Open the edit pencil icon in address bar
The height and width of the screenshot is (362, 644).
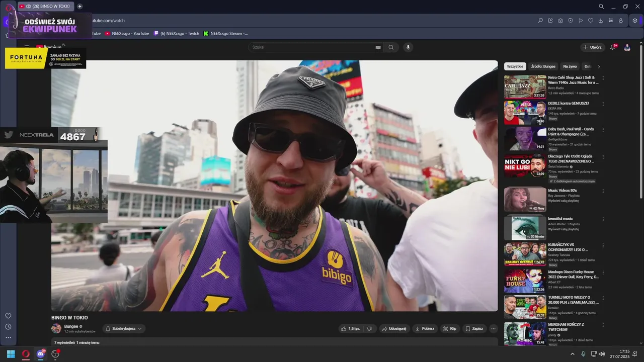point(550,21)
